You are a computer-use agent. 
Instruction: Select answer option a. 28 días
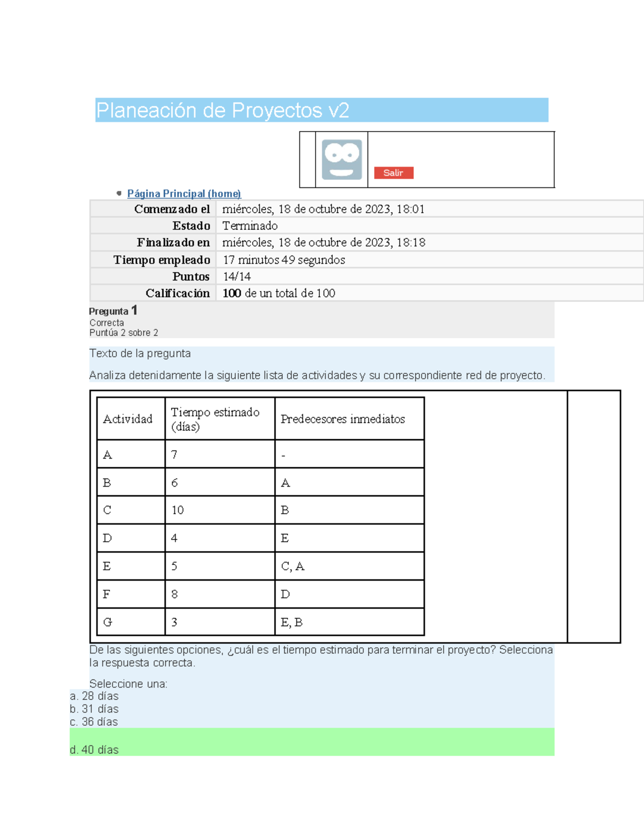tap(94, 696)
